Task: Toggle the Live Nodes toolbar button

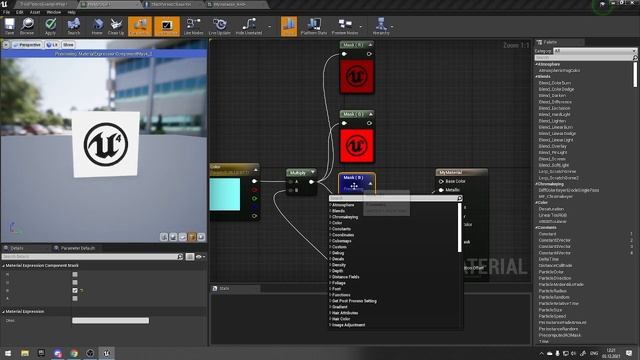Action: point(193,26)
